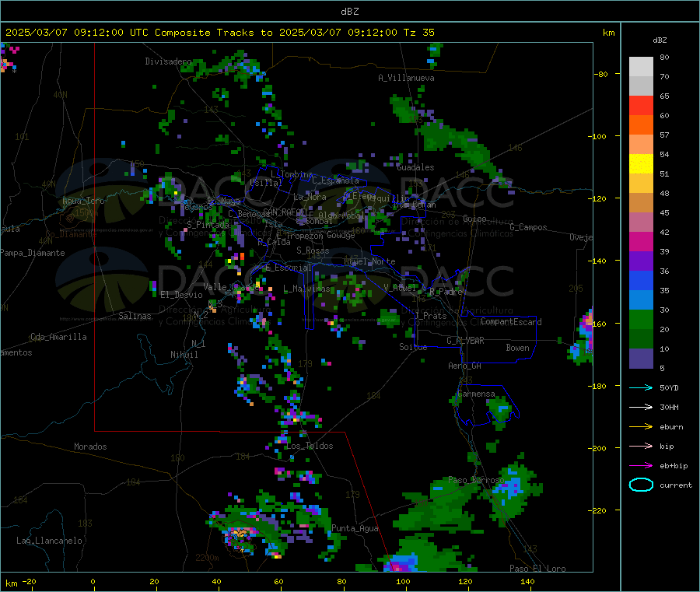
Task: Click the slate 5 dBZ legend swatch
Action: 641,359
